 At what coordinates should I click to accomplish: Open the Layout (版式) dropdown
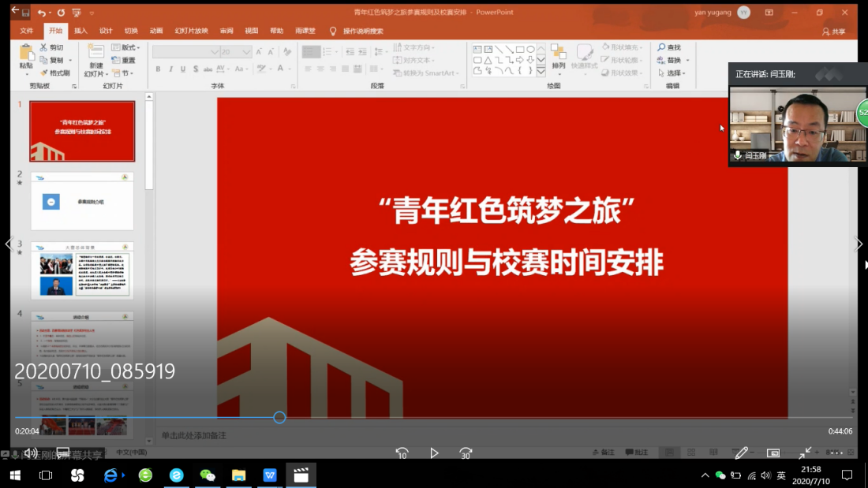(125, 47)
